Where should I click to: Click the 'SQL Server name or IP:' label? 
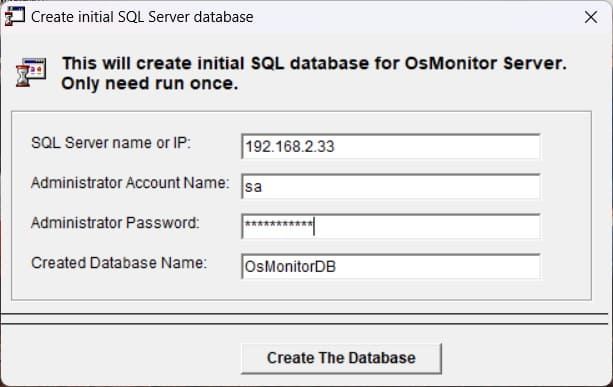click(x=111, y=143)
